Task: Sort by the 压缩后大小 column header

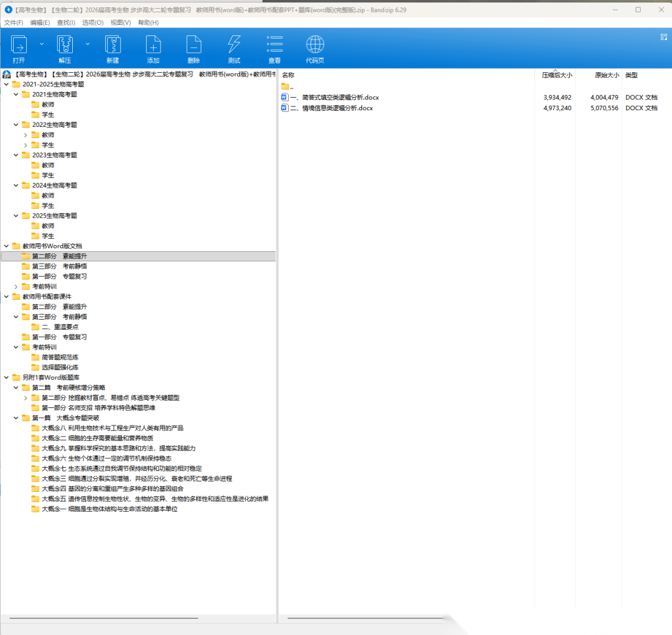Action: 556,75
